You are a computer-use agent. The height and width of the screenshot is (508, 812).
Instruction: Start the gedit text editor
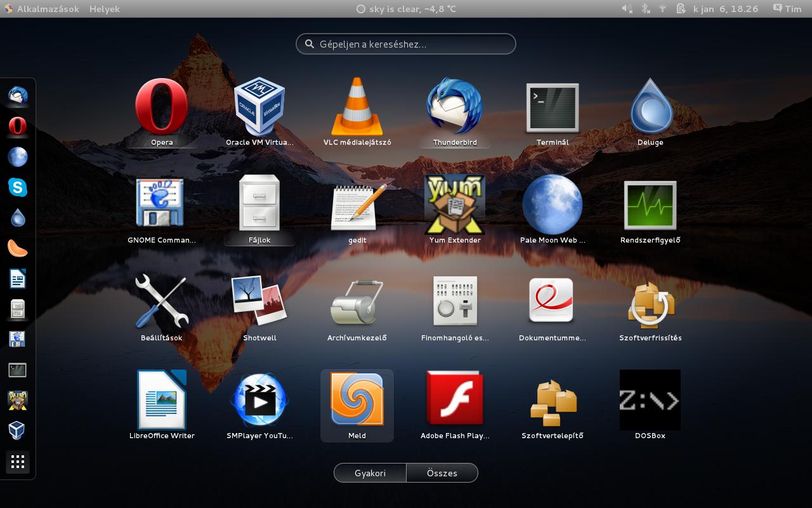click(x=357, y=211)
